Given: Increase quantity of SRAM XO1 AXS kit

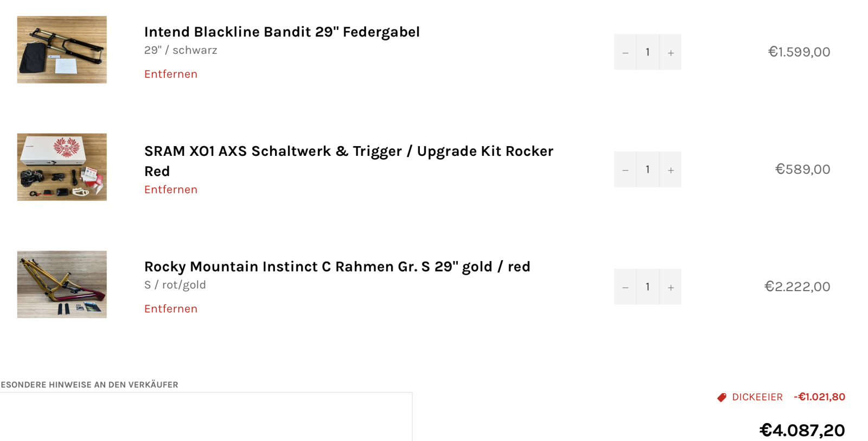Looking at the screenshot, I should point(671,169).
